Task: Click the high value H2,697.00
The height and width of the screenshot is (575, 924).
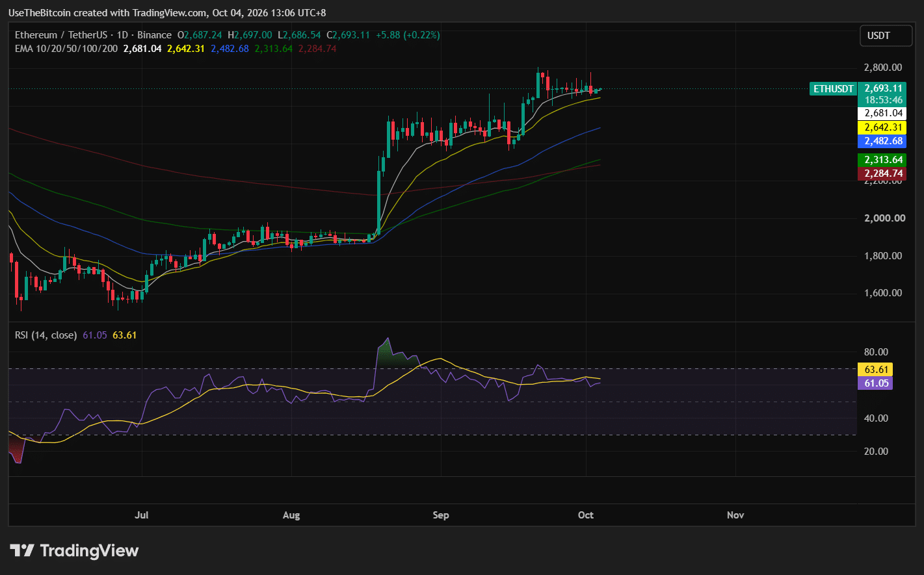Action: (250, 35)
